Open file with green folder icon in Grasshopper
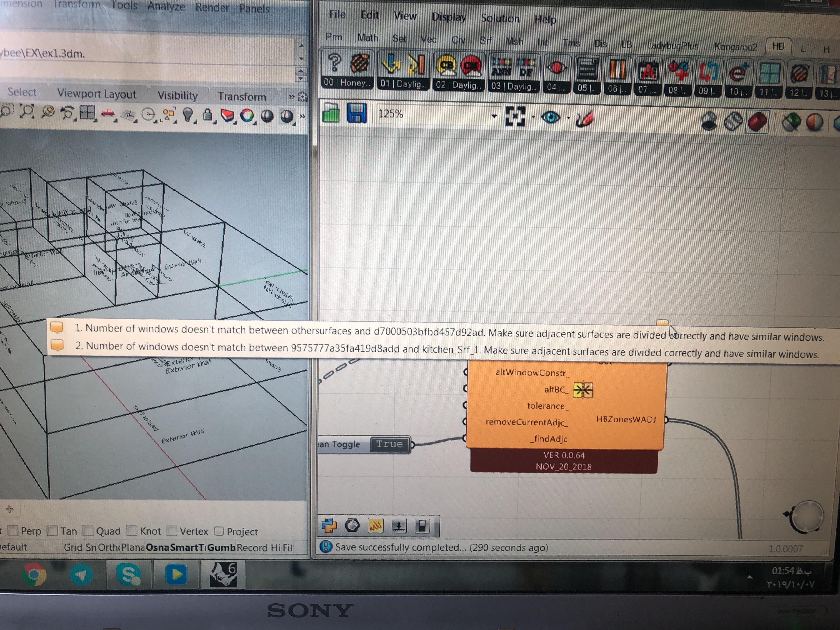 (331, 113)
